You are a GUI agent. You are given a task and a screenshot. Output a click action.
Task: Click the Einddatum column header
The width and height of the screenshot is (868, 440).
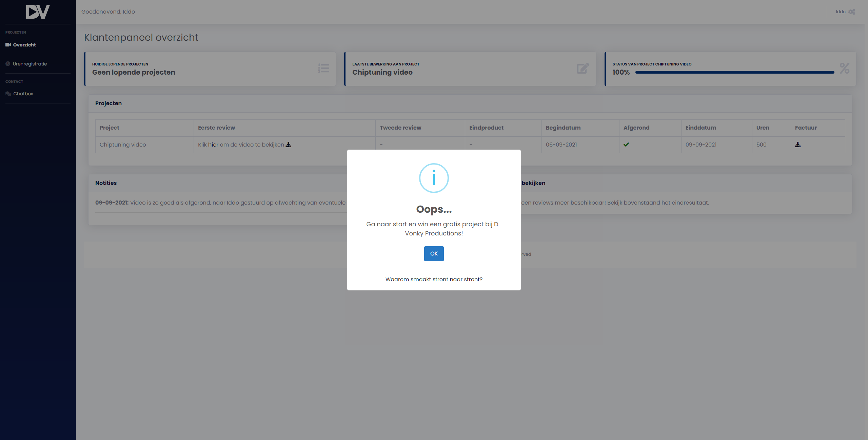tap(701, 128)
